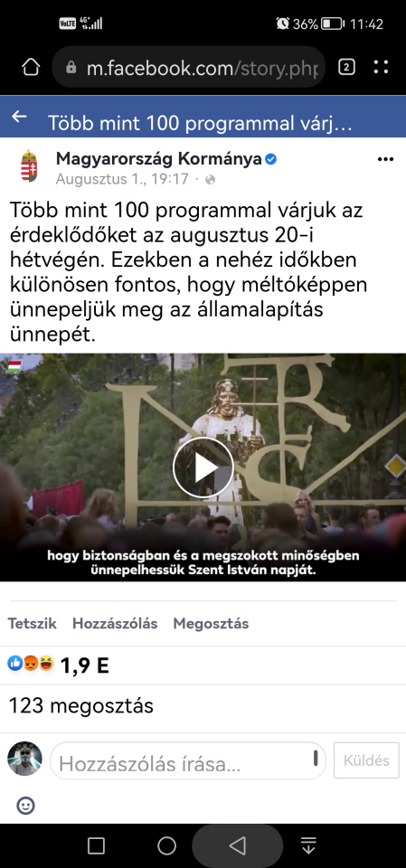The image size is (406, 868).
Task: Click the Küldés send button
Action: coord(366,760)
